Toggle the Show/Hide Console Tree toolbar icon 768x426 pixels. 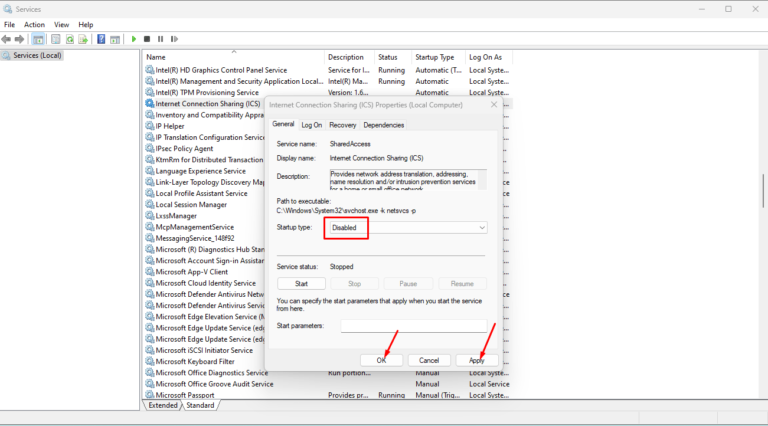38,39
